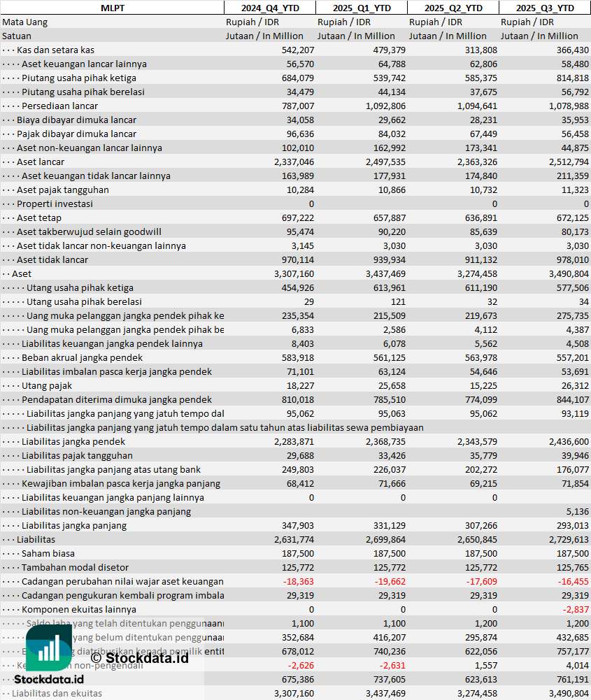
Task: Select Piutang usaha pihak ketiga label
Action: pyautogui.click(x=79, y=78)
